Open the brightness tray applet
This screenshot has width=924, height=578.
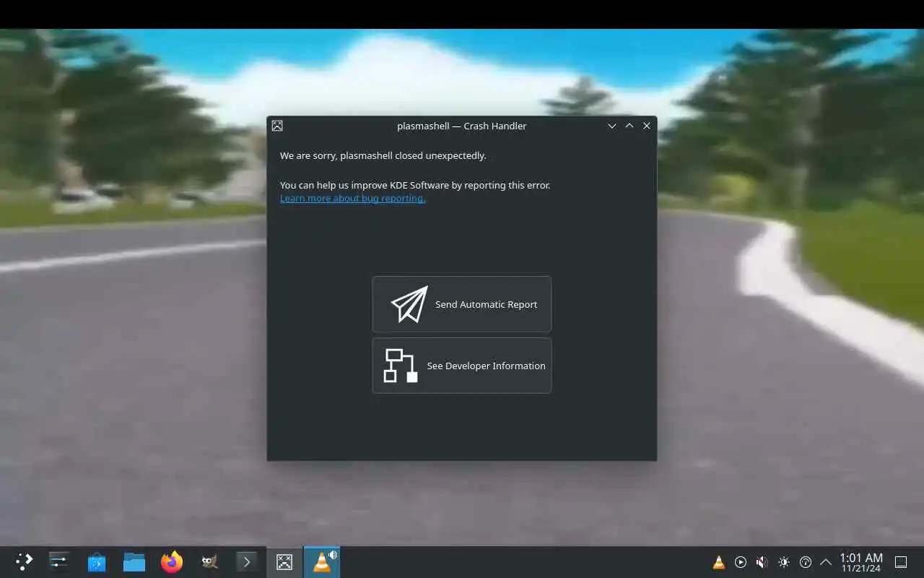tap(784, 562)
